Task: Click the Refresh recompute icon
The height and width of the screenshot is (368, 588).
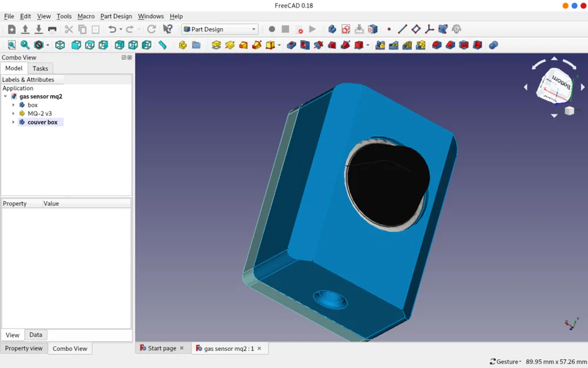Action: tap(151, 29)
